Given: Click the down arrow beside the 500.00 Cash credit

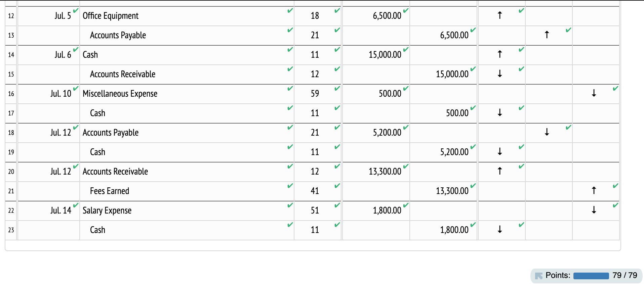Looking at the screenshot, I should tap(500, 113).
